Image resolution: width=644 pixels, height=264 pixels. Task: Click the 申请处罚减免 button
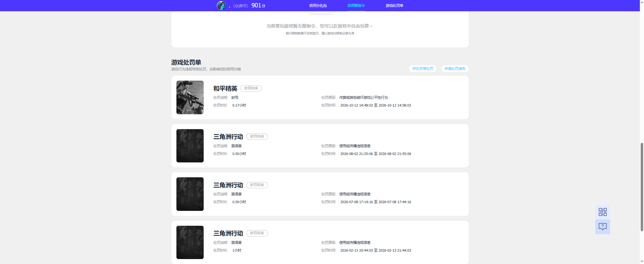tap(455, 69)
